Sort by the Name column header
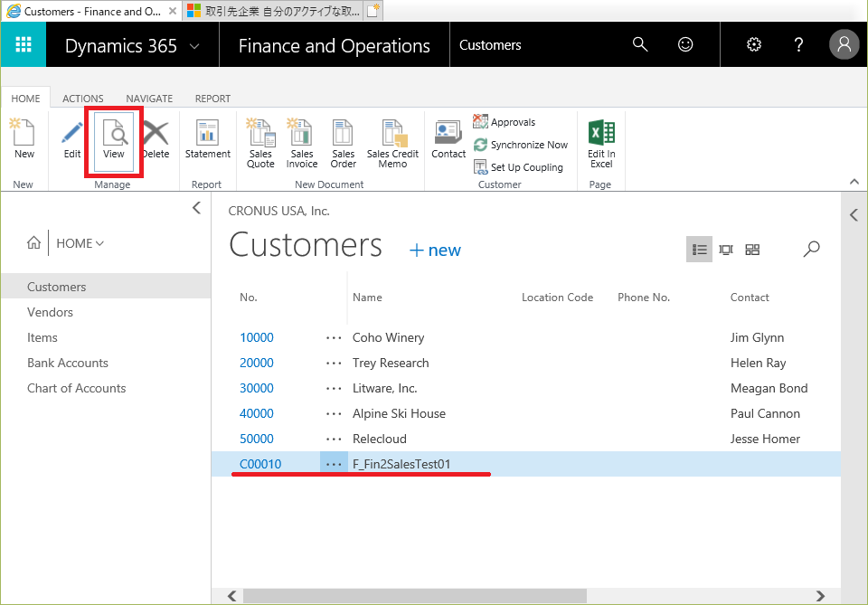 pos(367,298)
